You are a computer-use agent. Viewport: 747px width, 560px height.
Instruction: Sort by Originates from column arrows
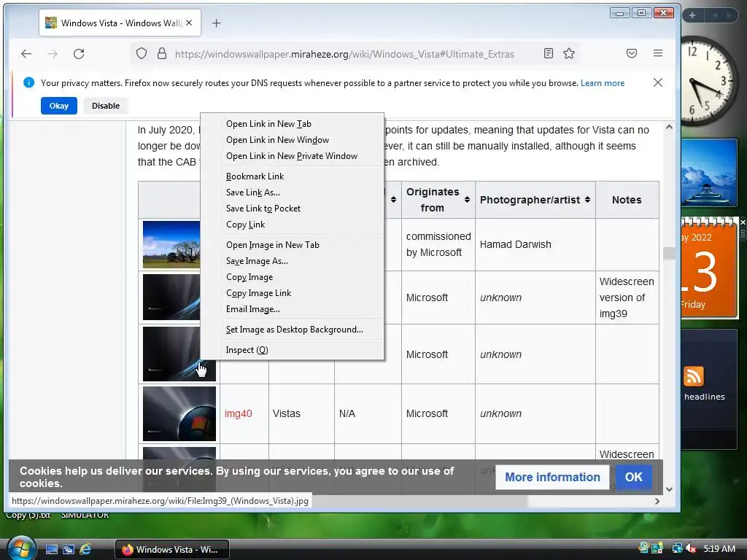point(468,200)
